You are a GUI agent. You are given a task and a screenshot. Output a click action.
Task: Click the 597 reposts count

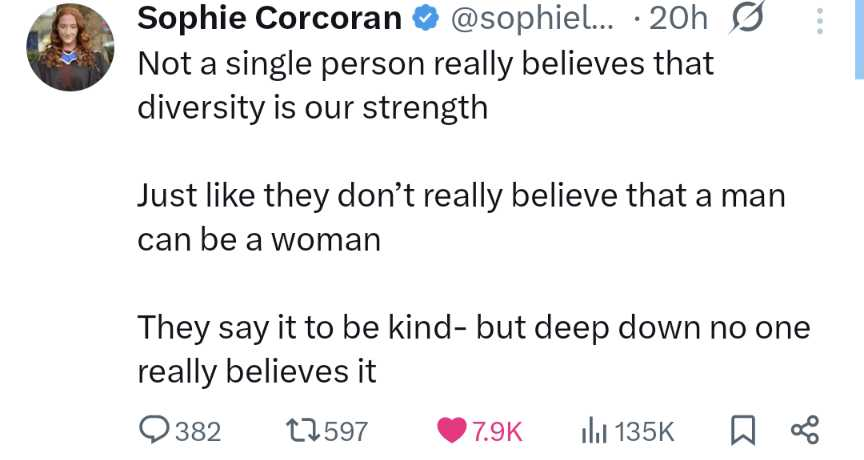[347, 431]
